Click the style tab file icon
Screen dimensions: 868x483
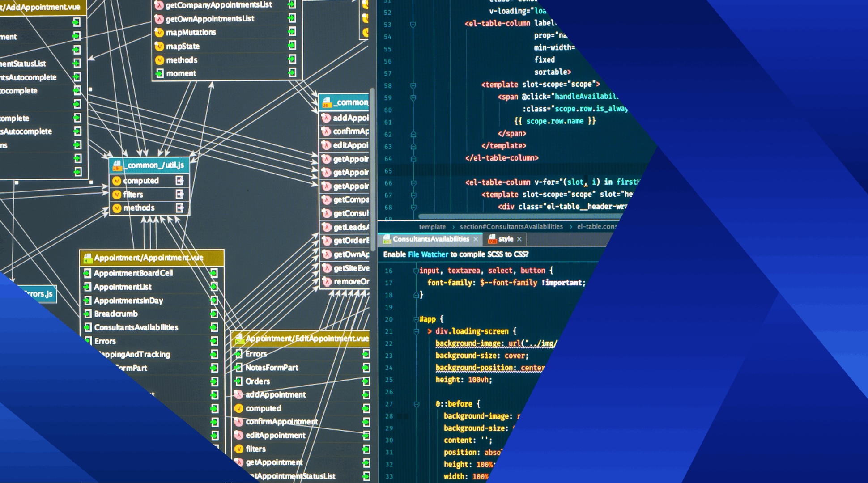492,239
